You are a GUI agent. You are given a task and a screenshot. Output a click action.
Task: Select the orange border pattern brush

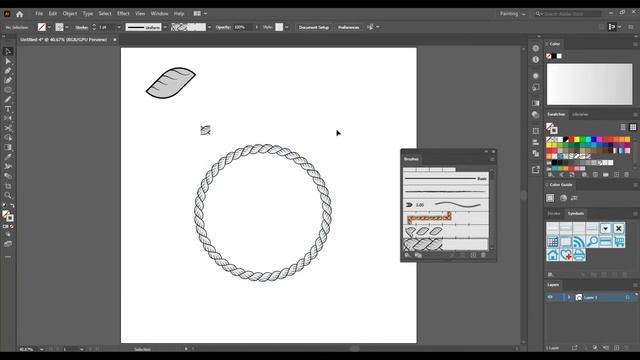point(445,218)
